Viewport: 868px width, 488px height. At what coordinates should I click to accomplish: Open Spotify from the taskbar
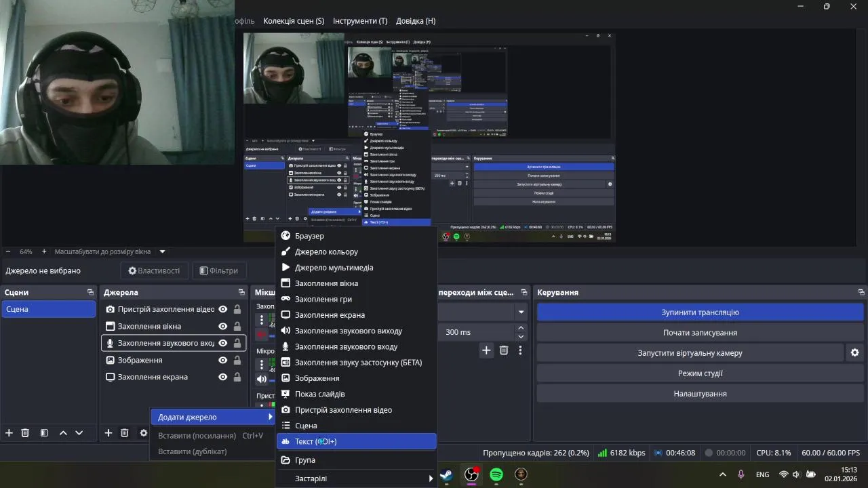[496, 474]
